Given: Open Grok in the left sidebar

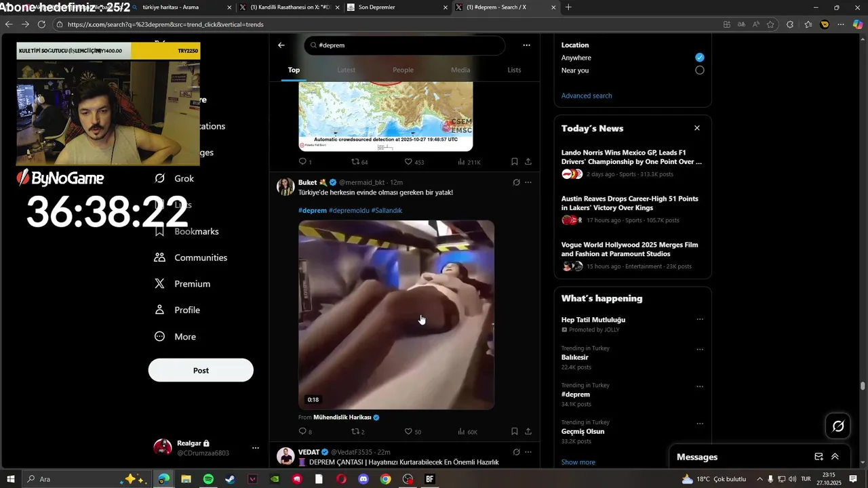Looking at the screenshot, I should (174, 178).
